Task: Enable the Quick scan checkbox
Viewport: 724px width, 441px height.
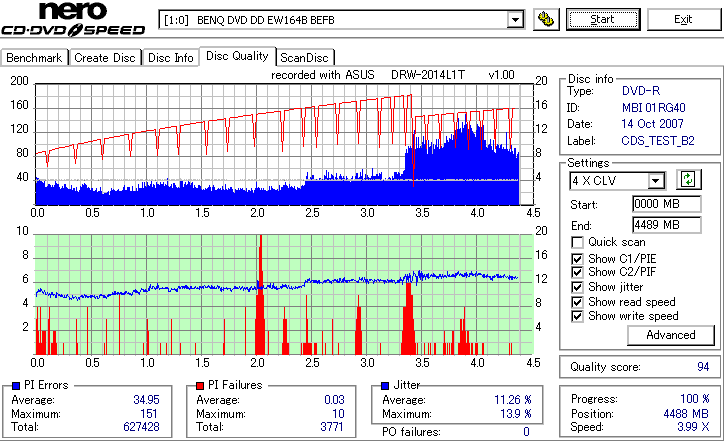Action: [x=577, y=242]
